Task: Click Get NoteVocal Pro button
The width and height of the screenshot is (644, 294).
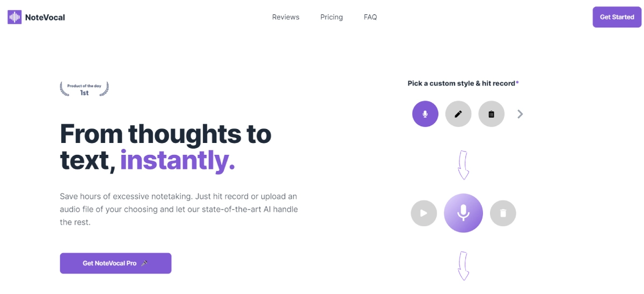Action: click(x=115, y=263)
